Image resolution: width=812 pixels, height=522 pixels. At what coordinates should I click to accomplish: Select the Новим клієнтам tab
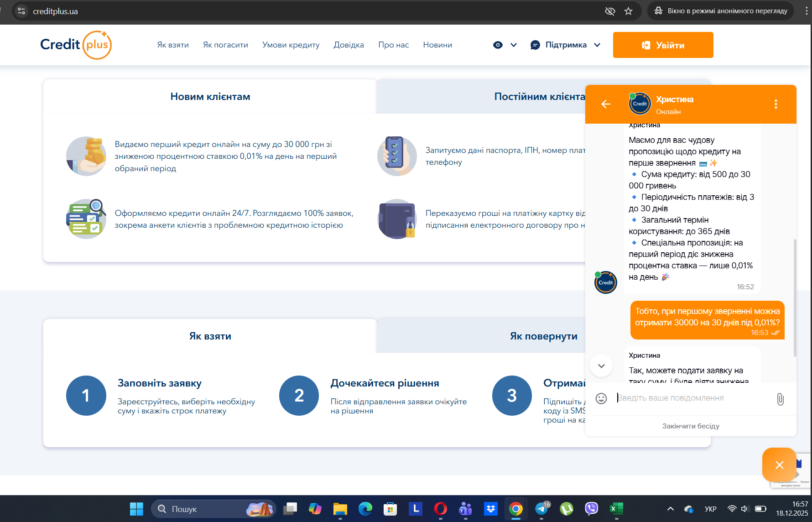pyautogui.click(x=210, y=96)
